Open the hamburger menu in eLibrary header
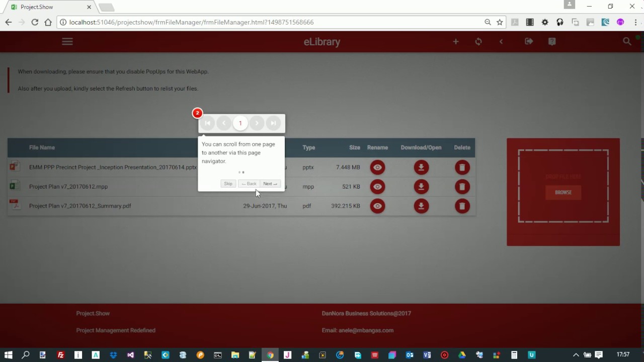This screenshot has width=644, height=362. [67, 42]
